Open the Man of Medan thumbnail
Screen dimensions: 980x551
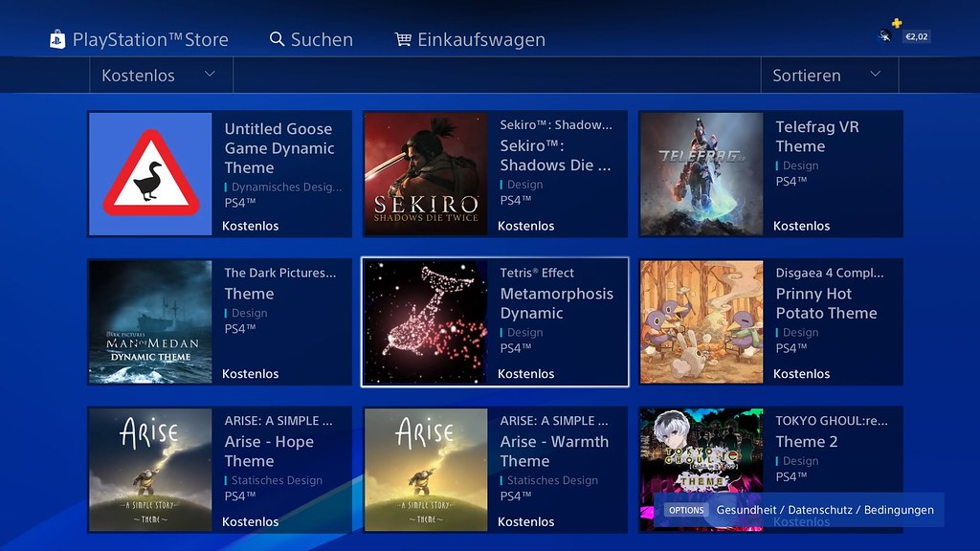pyautogui.click(x=150, y=321)
